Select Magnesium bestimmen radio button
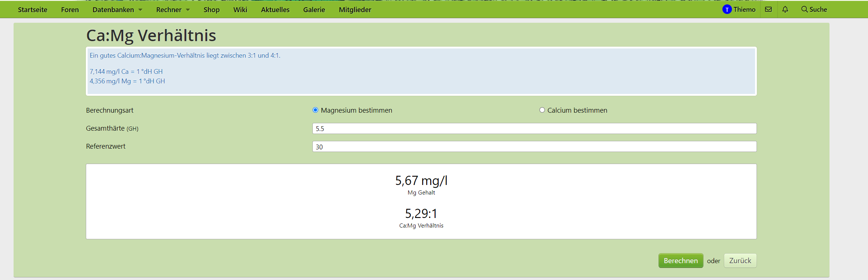Screen dimensions: 868x280 click(x=315, y=110)
